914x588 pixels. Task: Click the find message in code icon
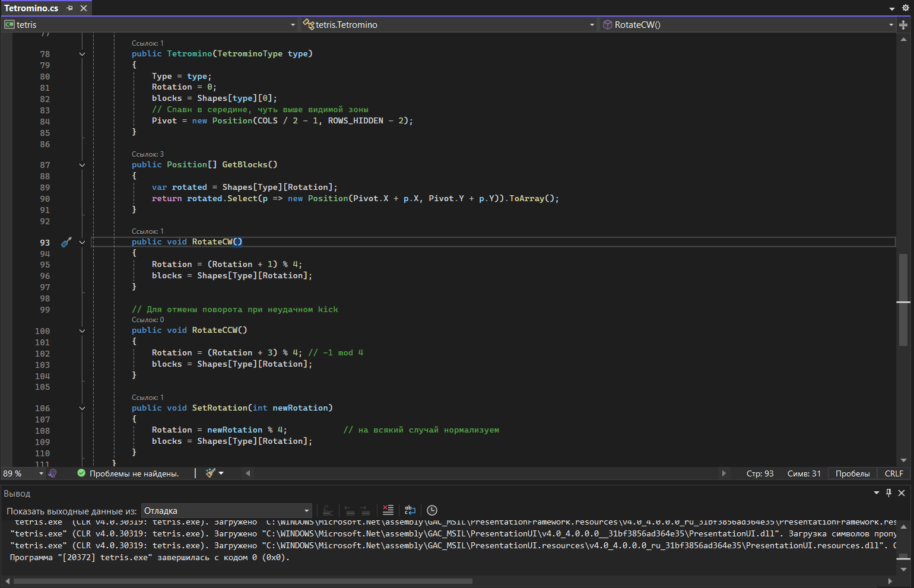click(x=328, y=510)
